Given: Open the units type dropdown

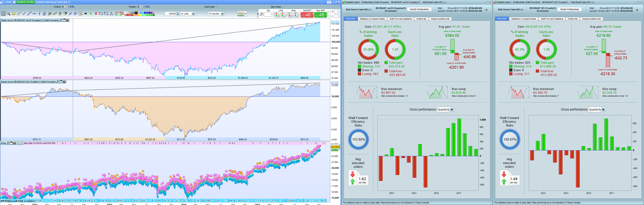Looking at the screenshot, I should click(193, 14).
